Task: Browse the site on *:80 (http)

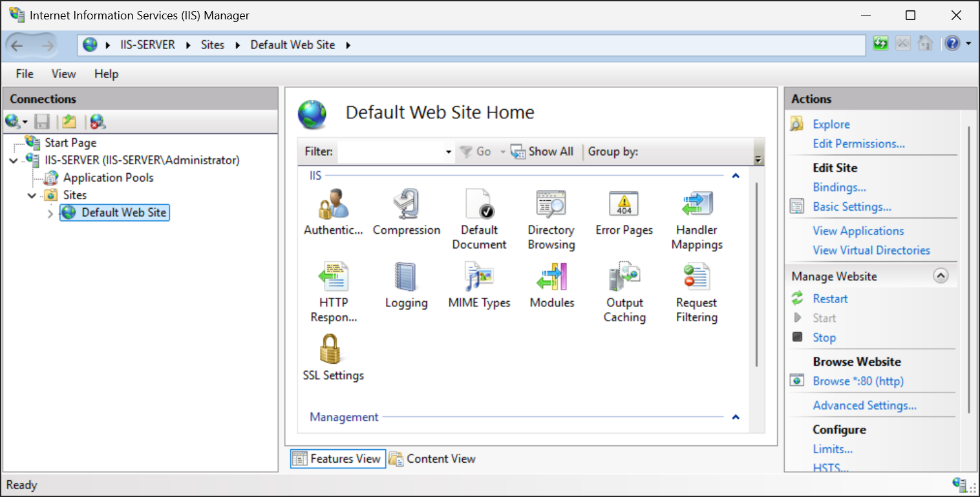Action: [x=858, y=381]
